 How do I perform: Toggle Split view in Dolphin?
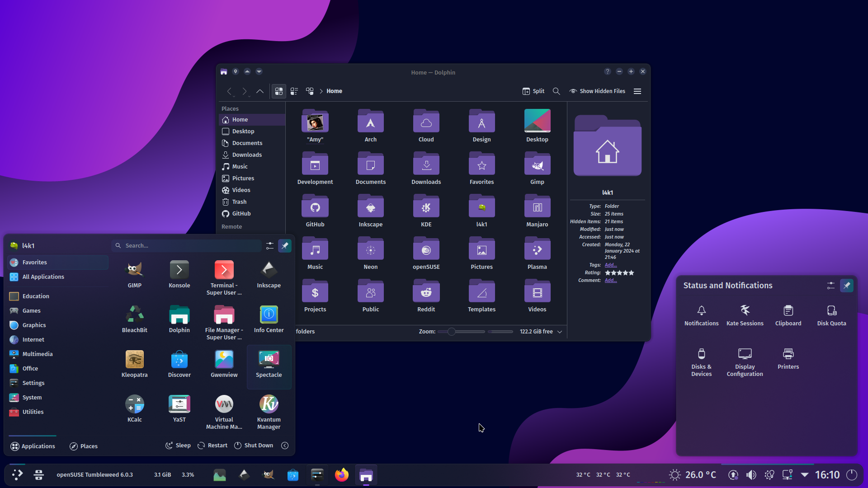[533, 91]
